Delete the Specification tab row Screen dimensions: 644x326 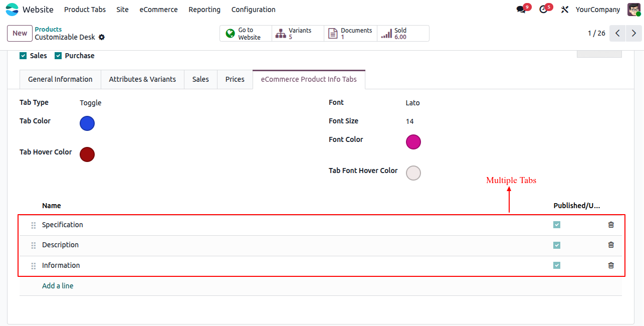pyautogui.click(x=611, y=225)
